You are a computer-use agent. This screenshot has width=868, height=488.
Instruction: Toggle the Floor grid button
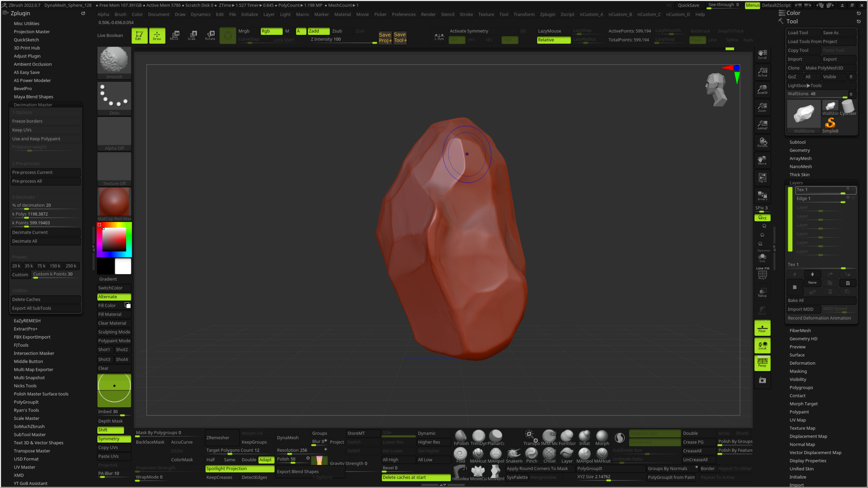762,328
